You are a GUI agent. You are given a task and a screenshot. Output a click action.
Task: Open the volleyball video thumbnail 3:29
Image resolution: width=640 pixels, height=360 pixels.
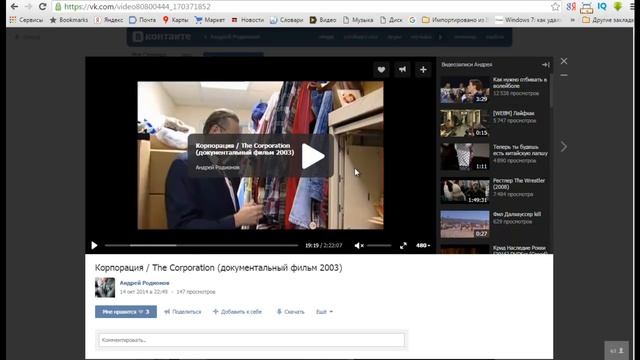[464, 89]
